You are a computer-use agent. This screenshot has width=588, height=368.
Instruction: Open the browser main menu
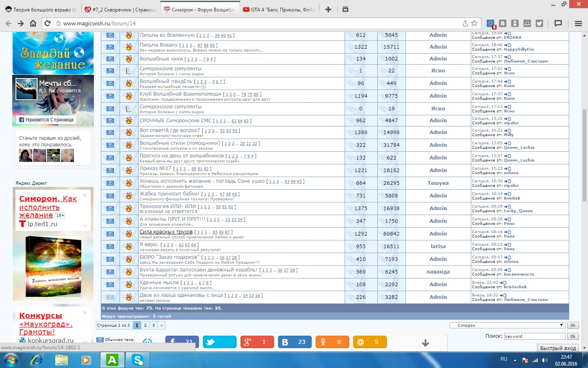578,23
